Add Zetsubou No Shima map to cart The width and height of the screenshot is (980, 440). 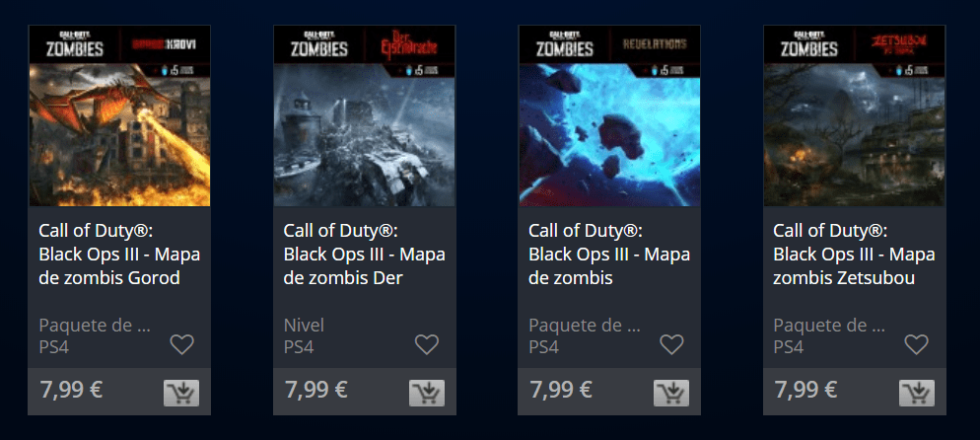[916, 393]
